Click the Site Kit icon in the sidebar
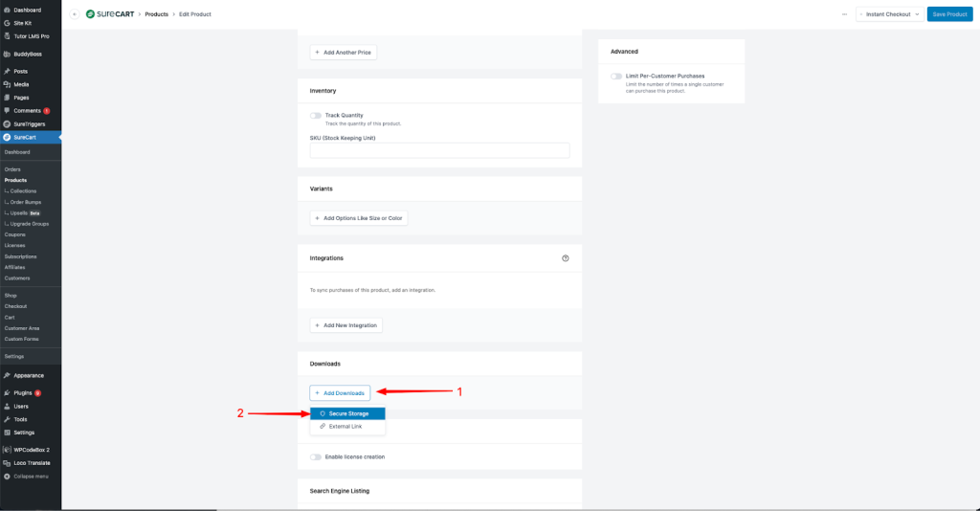Image resolution: width=980 pixels, height=511 pixels. point(8,23)
